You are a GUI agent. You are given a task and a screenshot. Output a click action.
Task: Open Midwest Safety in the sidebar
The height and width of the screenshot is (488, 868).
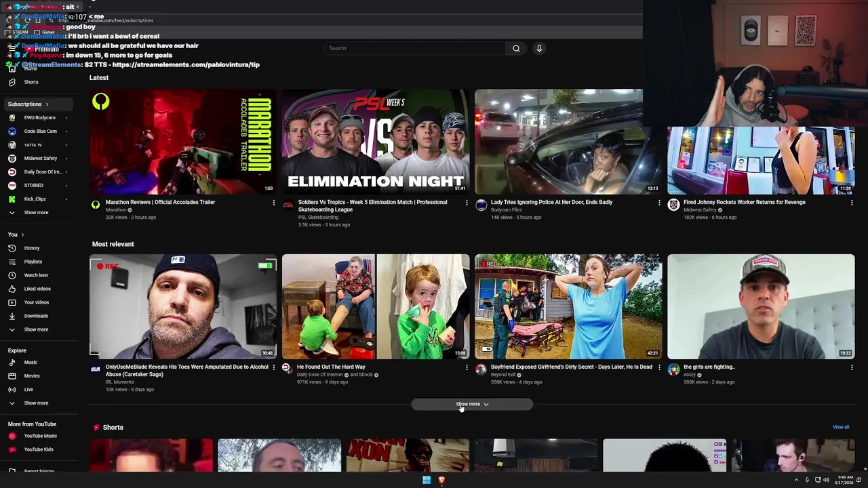pyautogui.click(x=40, y=158)
